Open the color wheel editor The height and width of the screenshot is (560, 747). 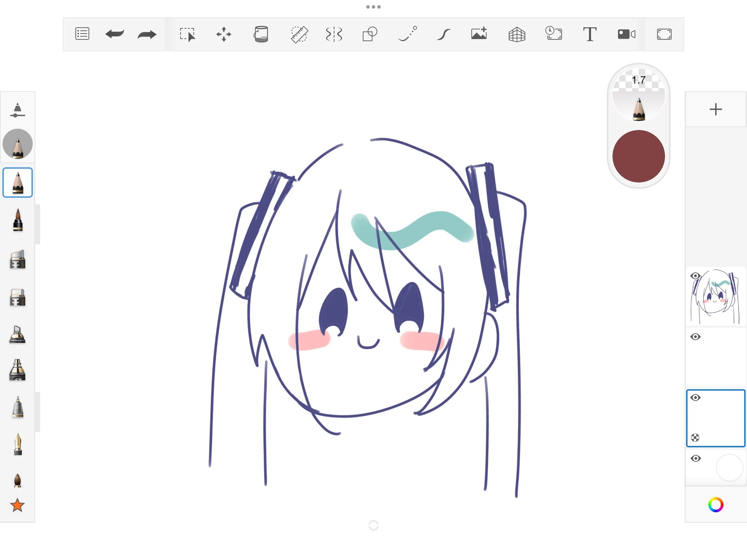point(716,505)
